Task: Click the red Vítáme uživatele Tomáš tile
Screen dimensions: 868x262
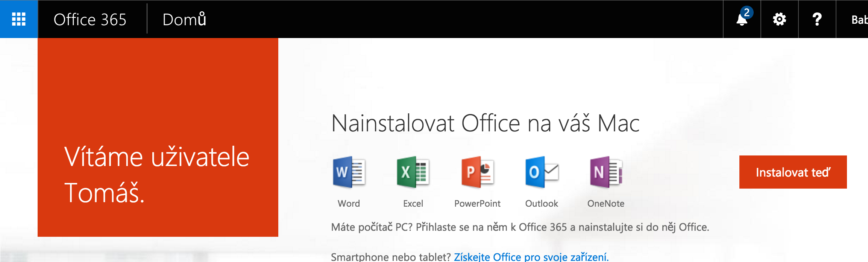Action: click(158, 137)
